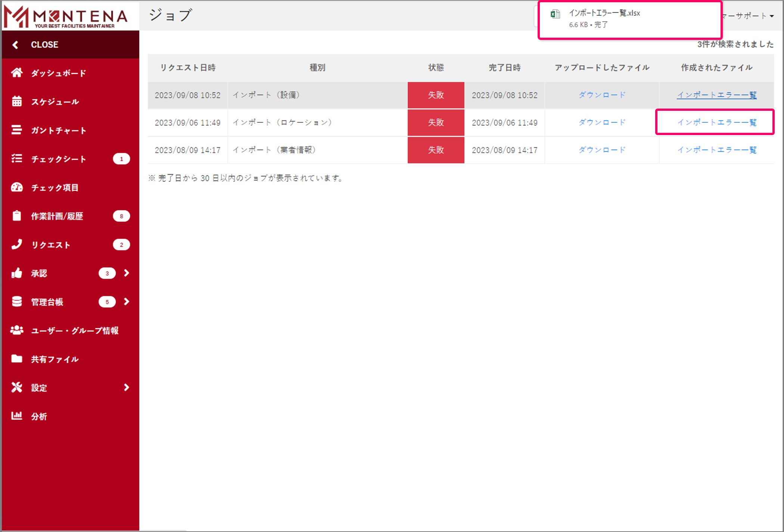784x532 pixels.
Task: Expand the 承認 submenu chevron
Action: click(x=127, y=273)
